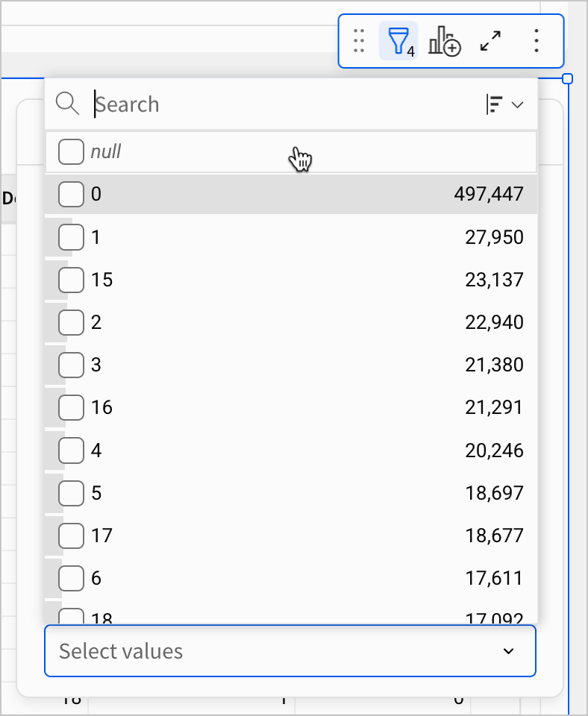Click the magnifying glass search icon
Viewport: 588px width, 716px height.
(68, 104)
